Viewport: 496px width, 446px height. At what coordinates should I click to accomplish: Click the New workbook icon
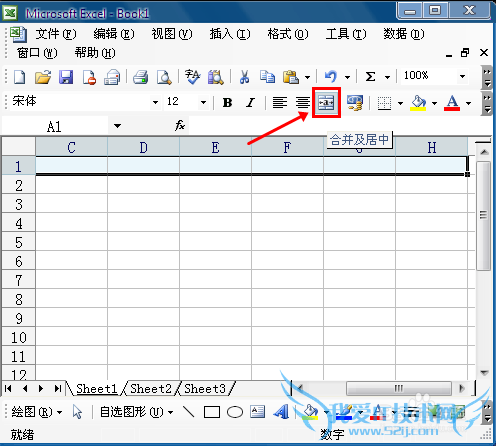coord(19,77)
